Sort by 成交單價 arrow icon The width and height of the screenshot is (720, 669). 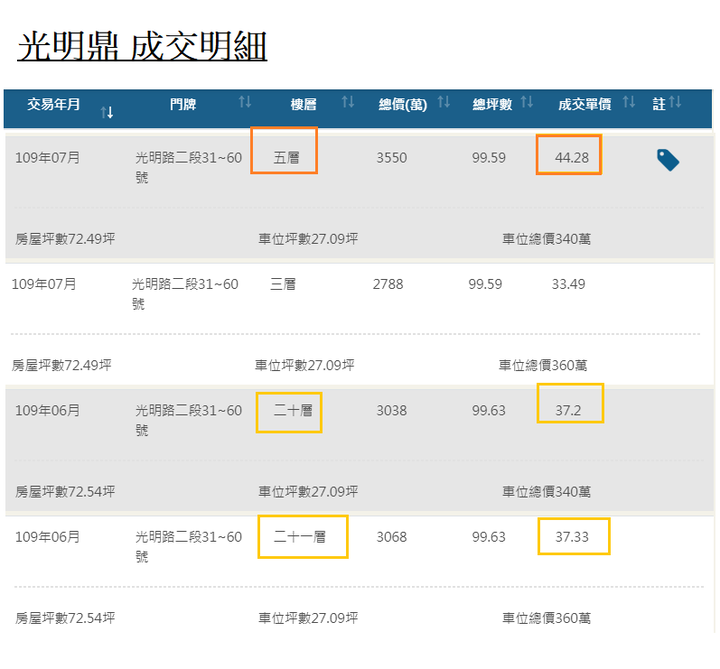point(629,101)
